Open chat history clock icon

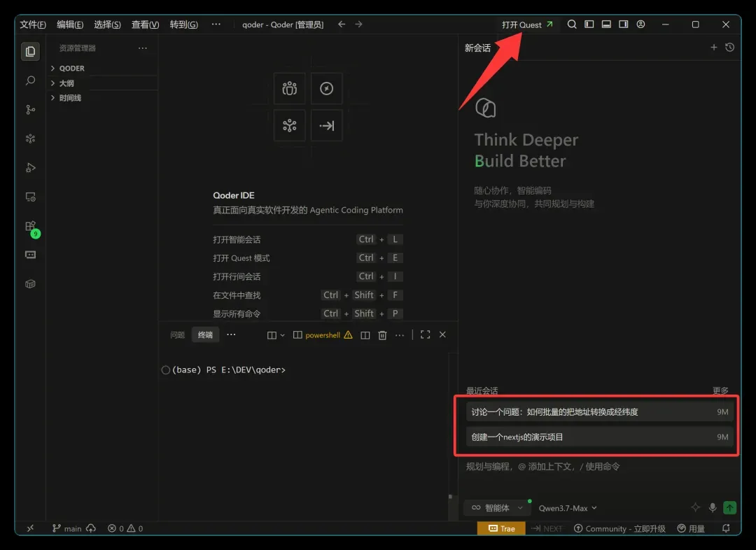(x=730, y=48)
